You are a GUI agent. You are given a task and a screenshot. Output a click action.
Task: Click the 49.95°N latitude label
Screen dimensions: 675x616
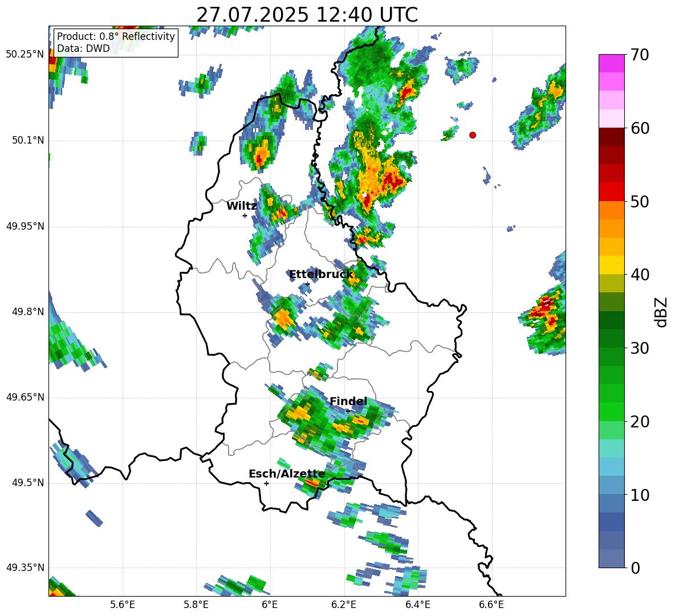[x=25, y=226]
